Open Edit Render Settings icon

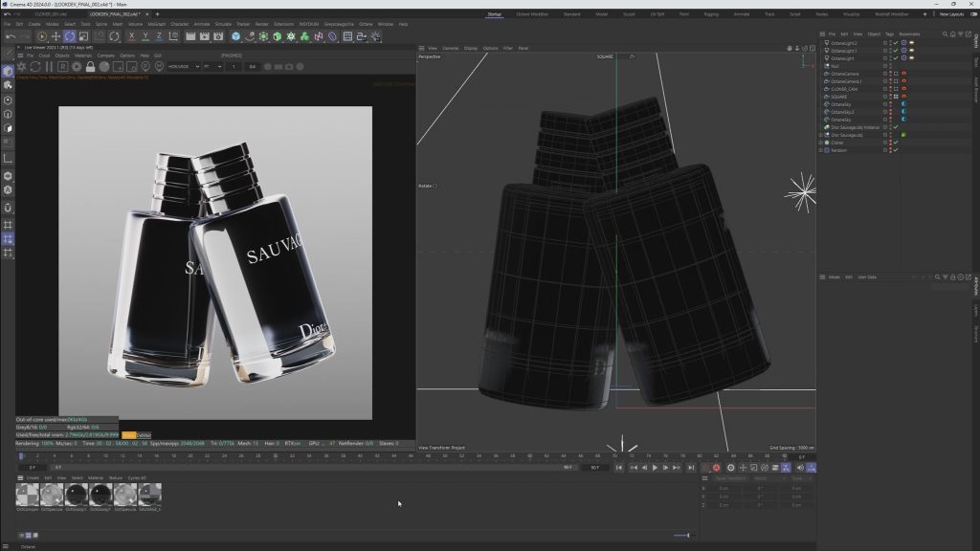[x=218, y=37]
